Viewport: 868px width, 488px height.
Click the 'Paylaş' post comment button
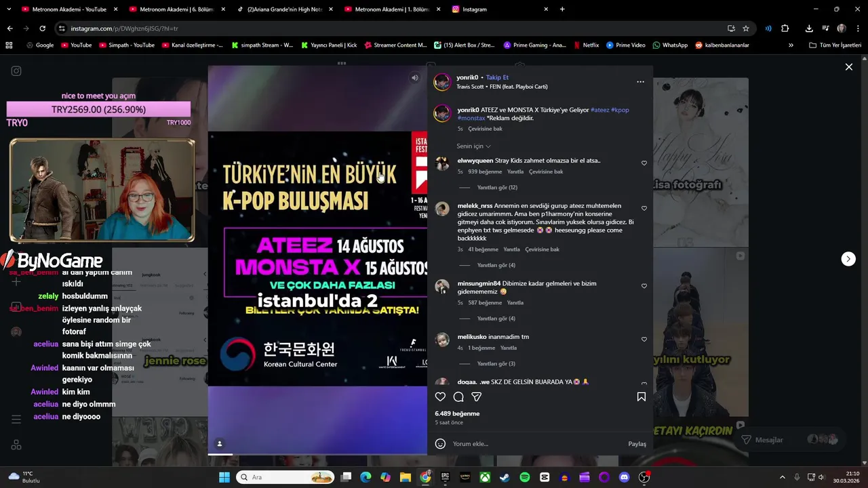click(x=637, y=444)
